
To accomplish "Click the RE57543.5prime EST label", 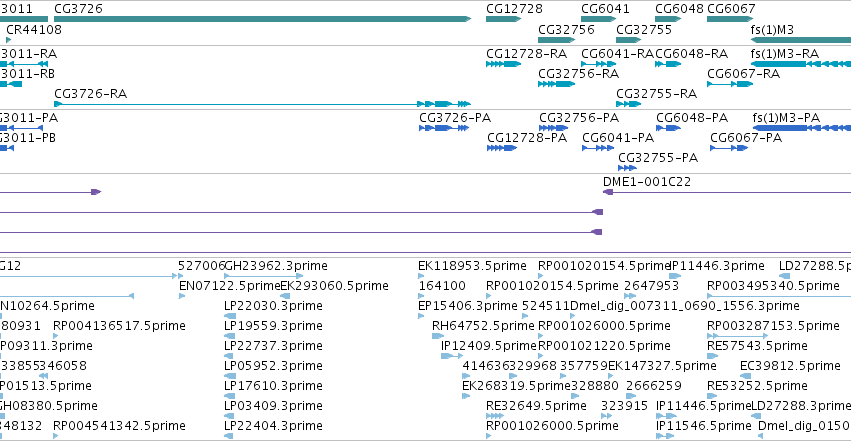I will pos(757,346).
